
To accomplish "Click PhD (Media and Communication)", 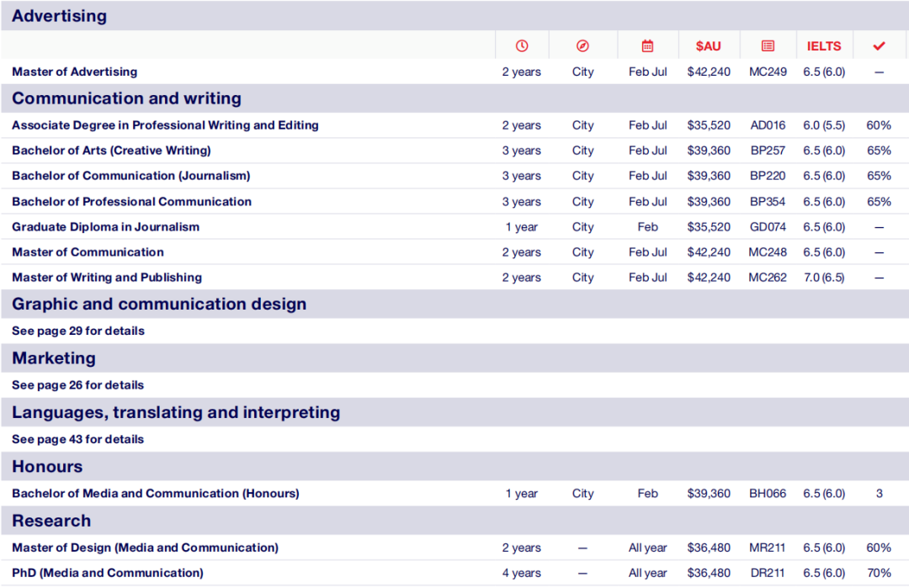I will (x=107, y=573).
